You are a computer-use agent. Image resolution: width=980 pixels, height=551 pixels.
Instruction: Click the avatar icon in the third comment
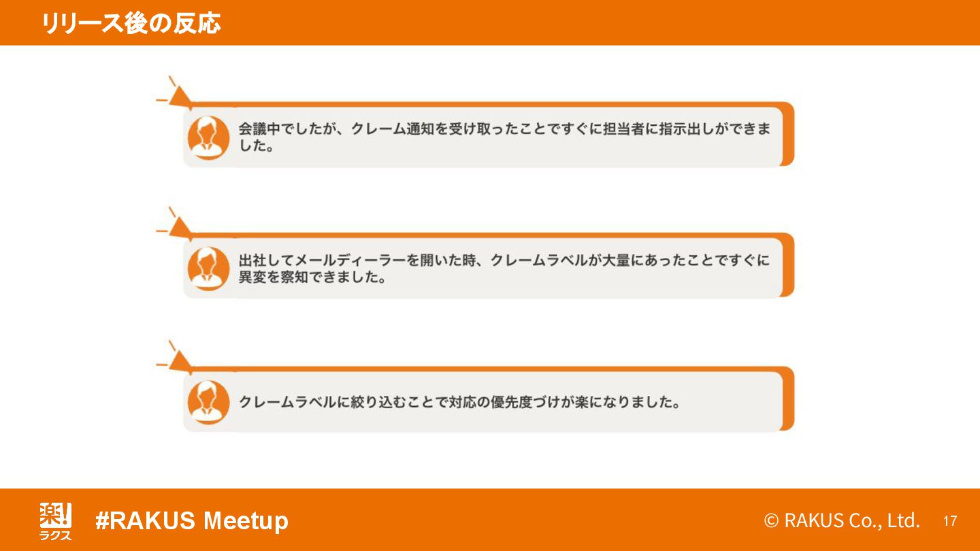208,402
